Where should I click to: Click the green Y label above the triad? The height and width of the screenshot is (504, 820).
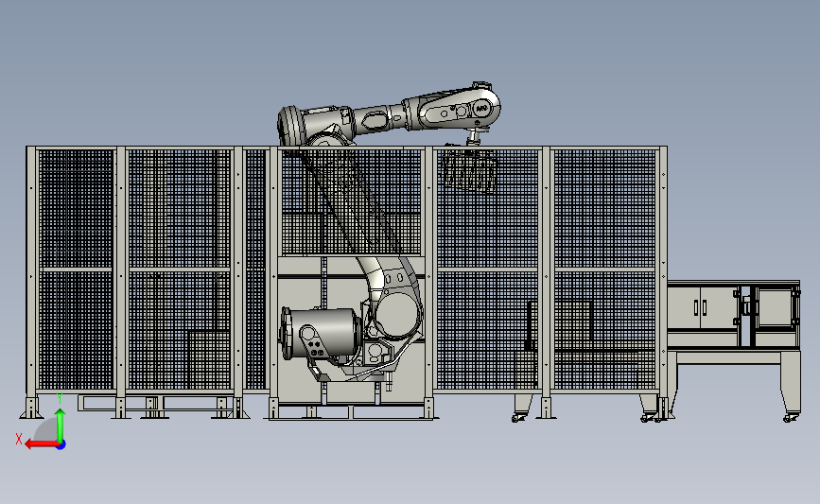coord(60,398)
